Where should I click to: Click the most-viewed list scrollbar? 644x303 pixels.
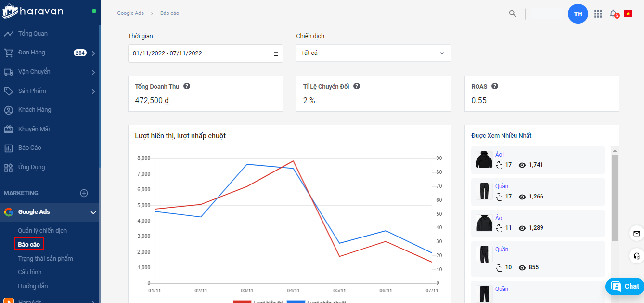tap(615, 198)
